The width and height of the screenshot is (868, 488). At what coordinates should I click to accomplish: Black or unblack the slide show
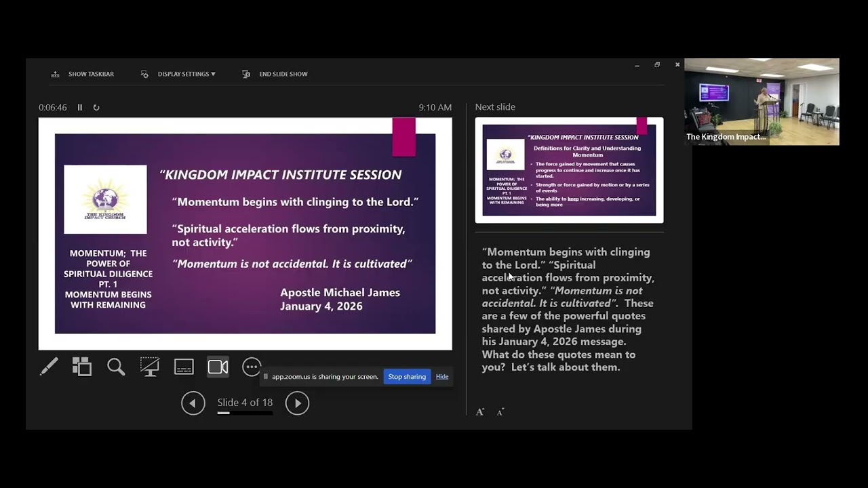(x=150, y=367)
